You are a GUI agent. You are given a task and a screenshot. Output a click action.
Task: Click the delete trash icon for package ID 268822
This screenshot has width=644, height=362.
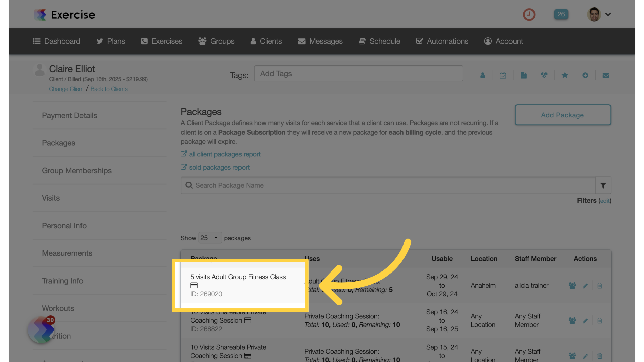600,321
